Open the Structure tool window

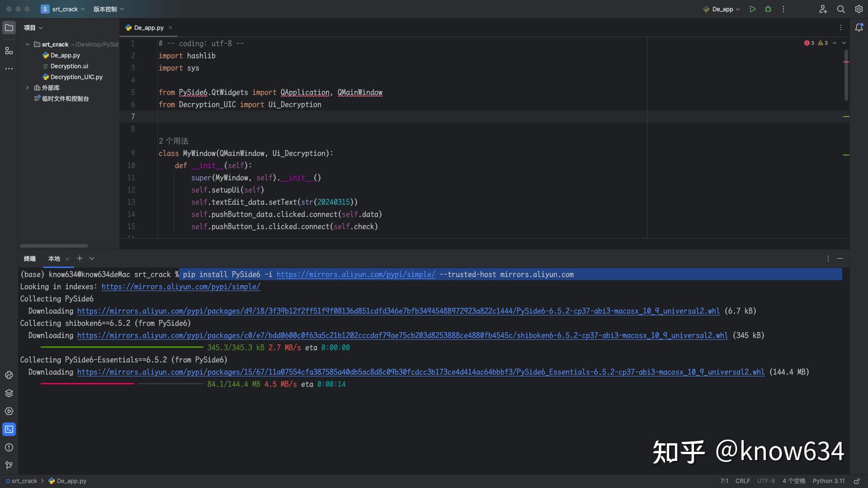click(9, 51)
